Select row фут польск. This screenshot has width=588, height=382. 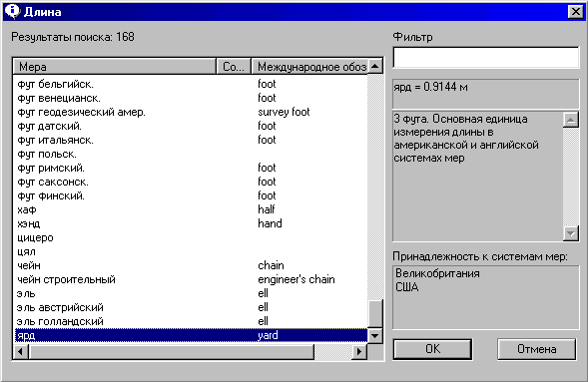191,154
